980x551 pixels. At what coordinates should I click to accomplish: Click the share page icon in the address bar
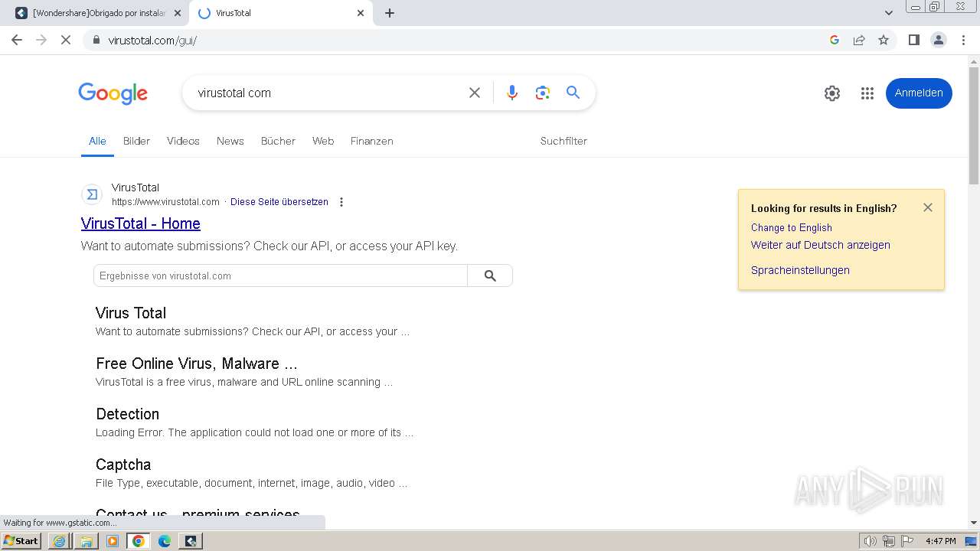pyautogui.click(x=859, y=40)
